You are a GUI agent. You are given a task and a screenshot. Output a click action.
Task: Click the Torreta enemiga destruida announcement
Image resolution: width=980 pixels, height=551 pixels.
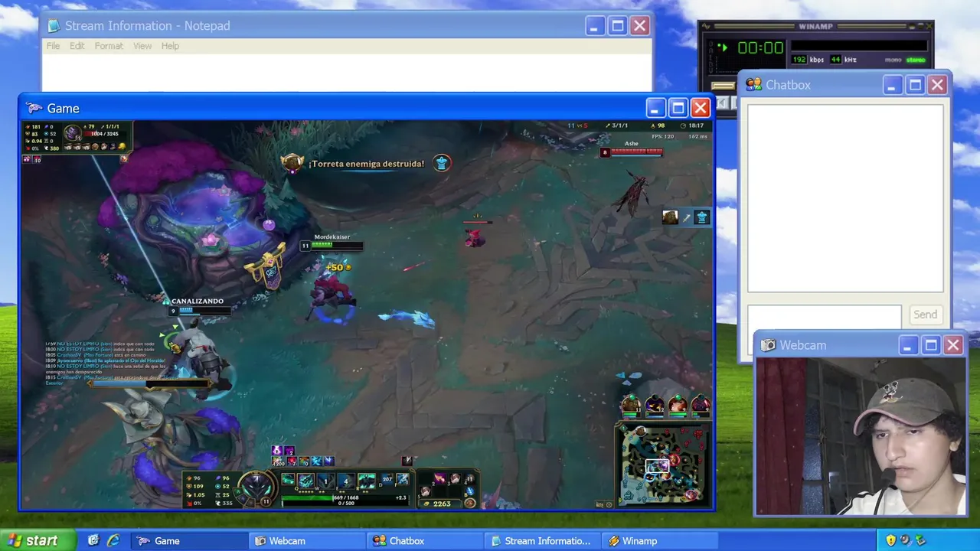366,163
